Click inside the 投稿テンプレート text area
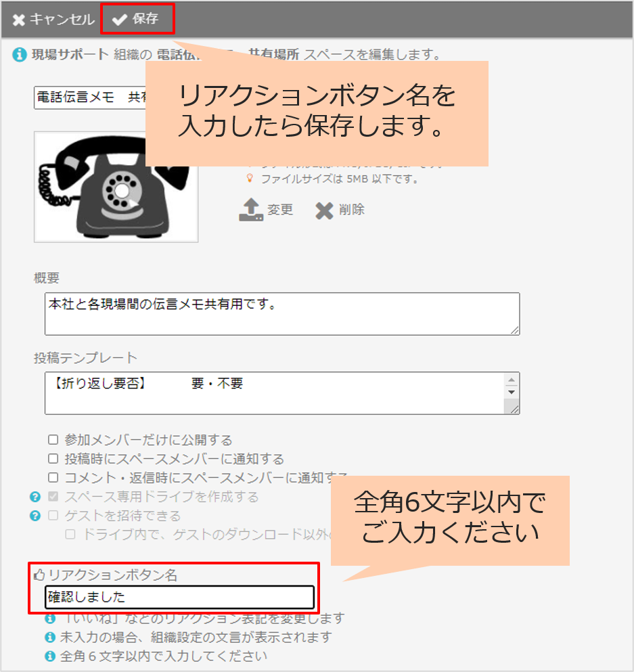The height and width of the screenshot is (672, 634). pos(275,393)
